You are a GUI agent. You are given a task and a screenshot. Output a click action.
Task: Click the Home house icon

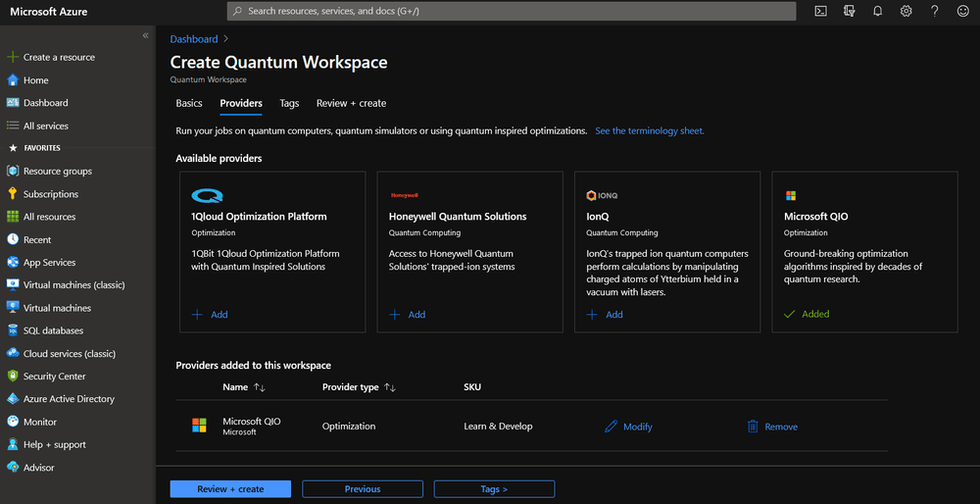tap(13, 80)
